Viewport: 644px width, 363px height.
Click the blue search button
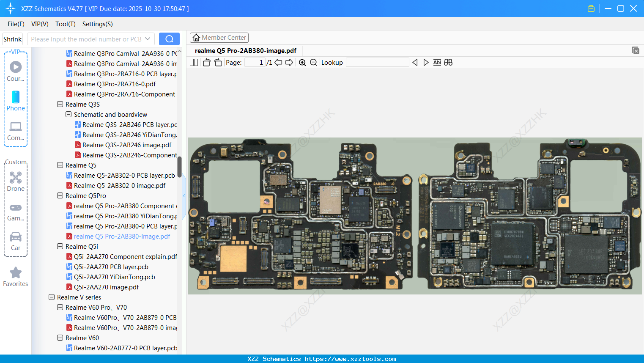169,39
